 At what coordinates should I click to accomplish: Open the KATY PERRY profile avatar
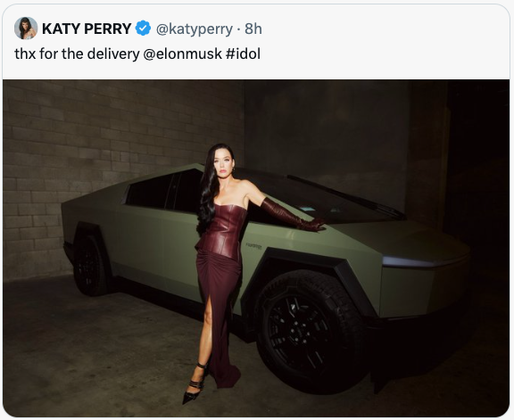click(26, 29)
